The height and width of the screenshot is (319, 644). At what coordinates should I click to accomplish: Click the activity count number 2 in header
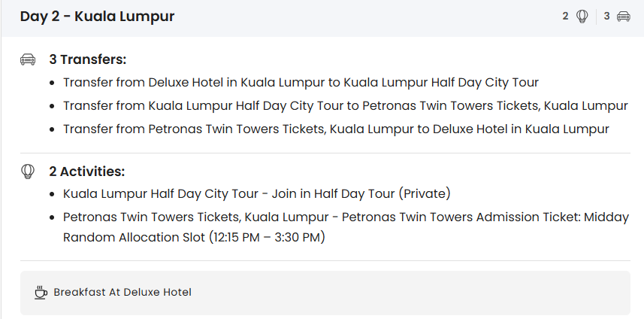click(565, 16)
